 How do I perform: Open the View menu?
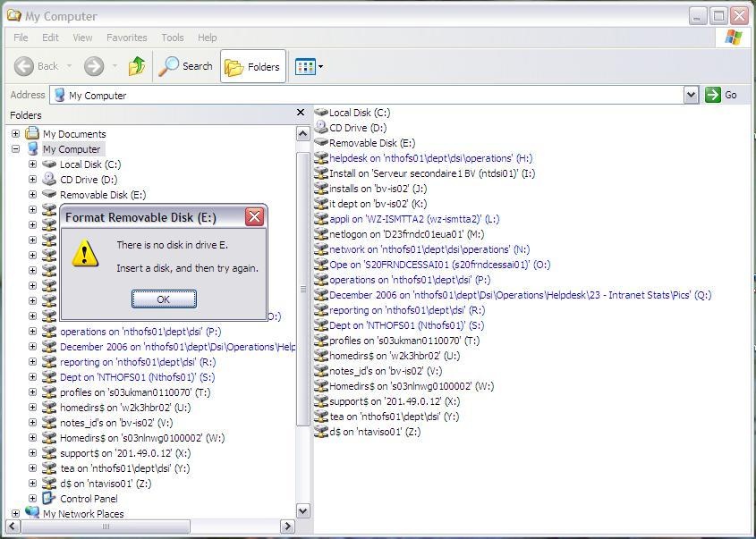point(83,37)
